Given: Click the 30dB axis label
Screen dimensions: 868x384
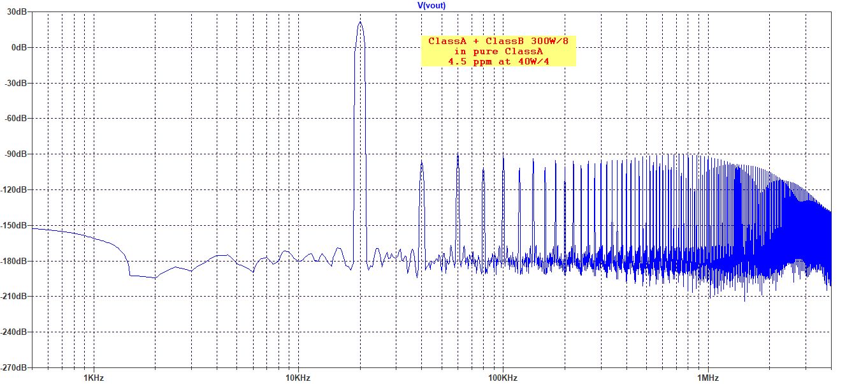Looking at the screenshot, I should 17,12.
